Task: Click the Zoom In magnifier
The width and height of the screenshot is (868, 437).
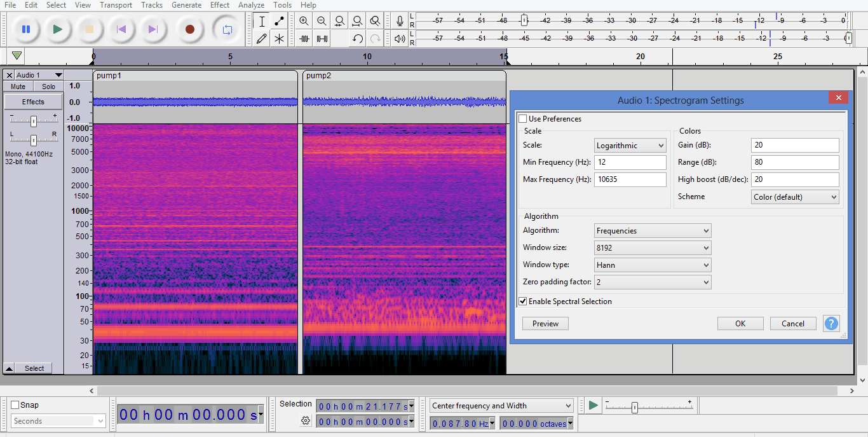Action: pyautogui.click(x=304, y=21)
